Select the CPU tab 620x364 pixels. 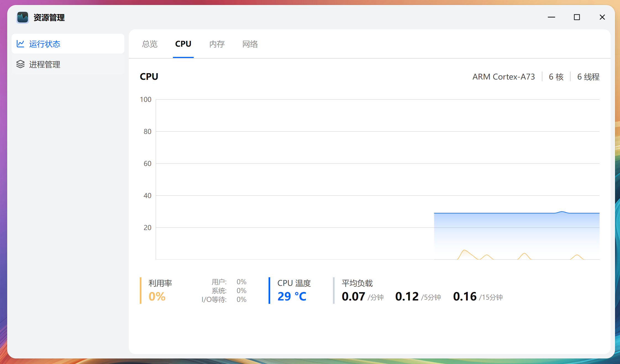(x=183, y=44)
